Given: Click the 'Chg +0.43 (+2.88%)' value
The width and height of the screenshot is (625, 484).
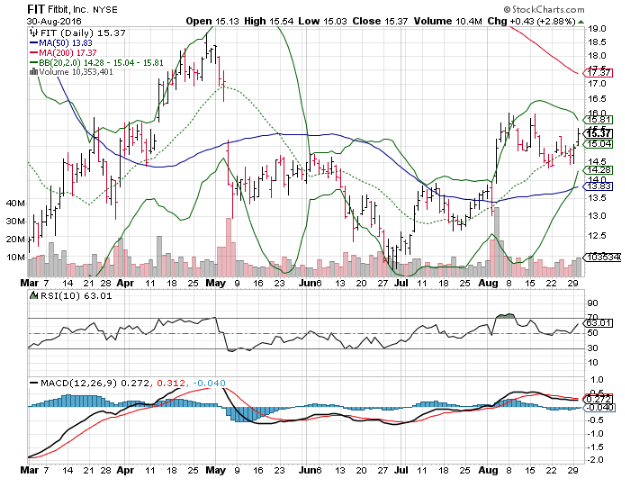Looking at the screenshot, I should point(531,21).
